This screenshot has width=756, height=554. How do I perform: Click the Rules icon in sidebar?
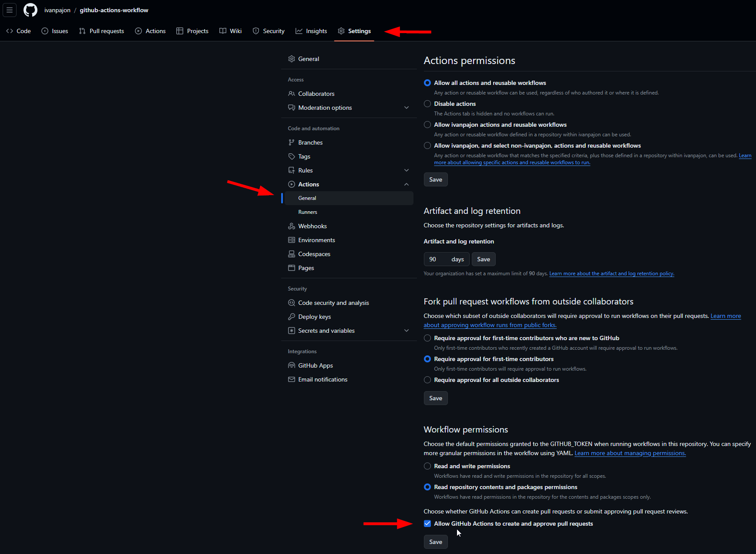click(x=292, y=170)
